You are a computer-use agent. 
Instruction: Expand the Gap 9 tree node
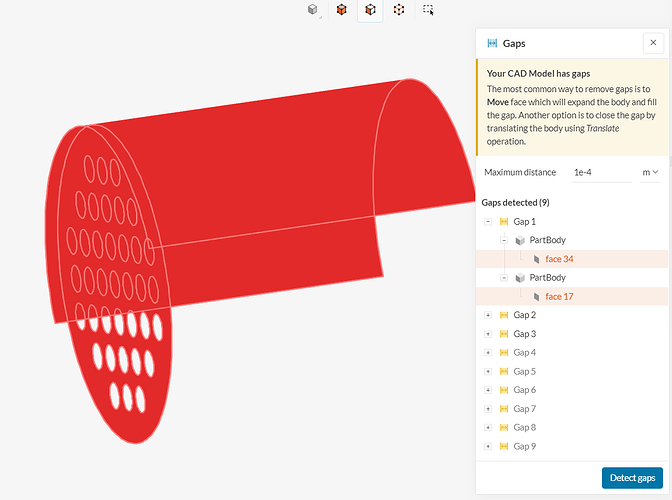(488, 446)
